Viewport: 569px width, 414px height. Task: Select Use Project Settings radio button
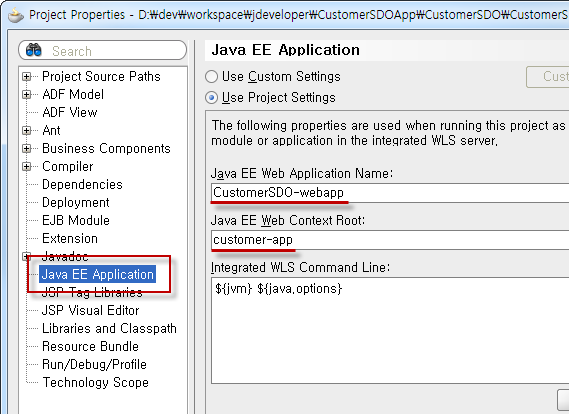coord(212,98)
